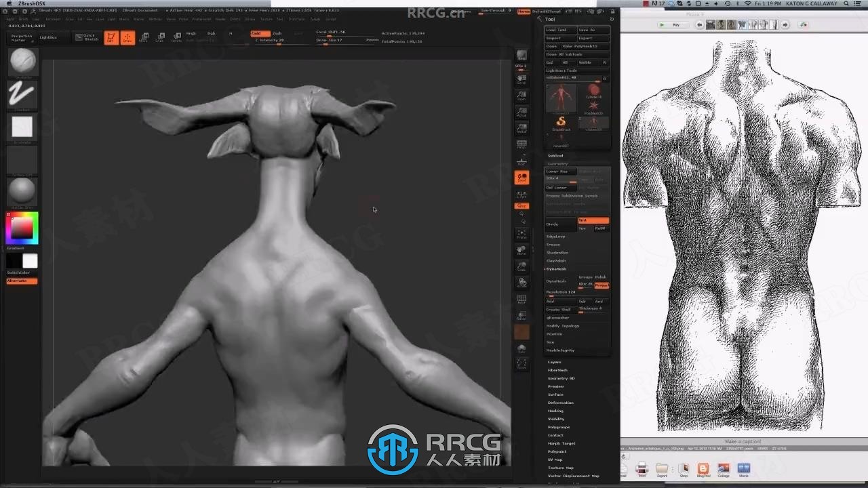Click the Lower Res button
Screen dimensions: 868x488
click(x=561, y=171)
